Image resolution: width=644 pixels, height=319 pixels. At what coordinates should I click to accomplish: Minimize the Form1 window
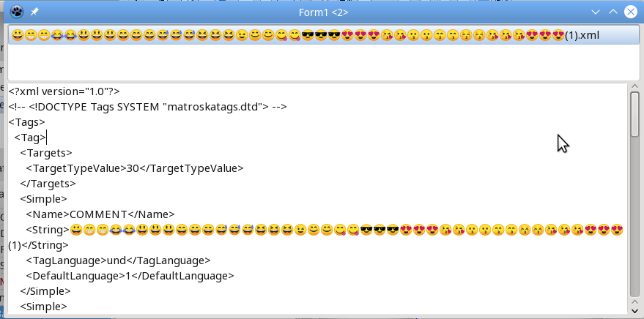[596, 12]
